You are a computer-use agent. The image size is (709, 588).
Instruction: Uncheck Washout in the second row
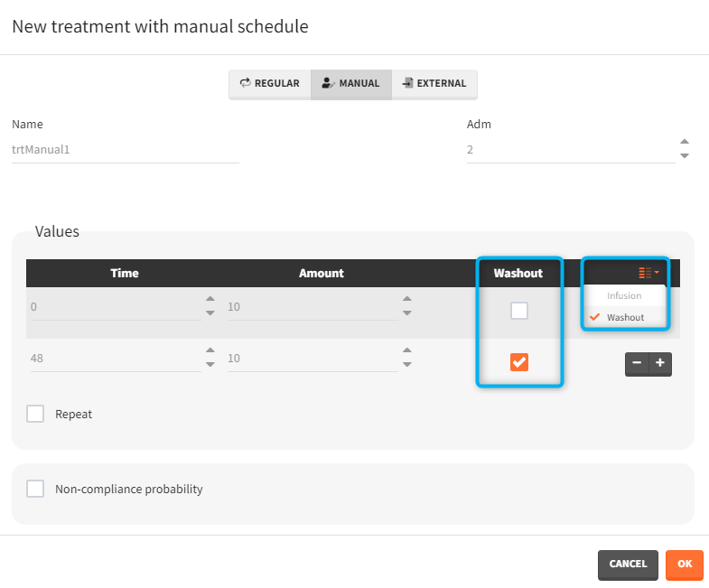tap(519, 362)
